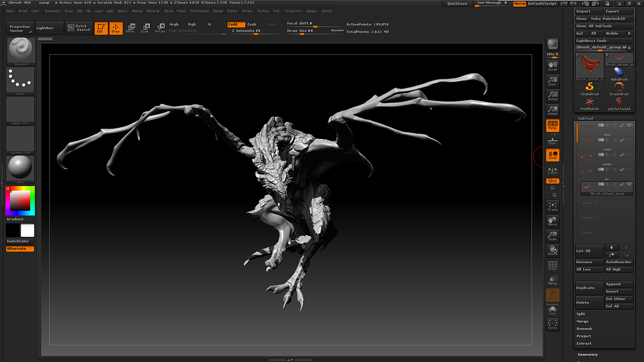Click the BPR render button
Viewport: 644px width, 362px height.
(x=552, y=45)
